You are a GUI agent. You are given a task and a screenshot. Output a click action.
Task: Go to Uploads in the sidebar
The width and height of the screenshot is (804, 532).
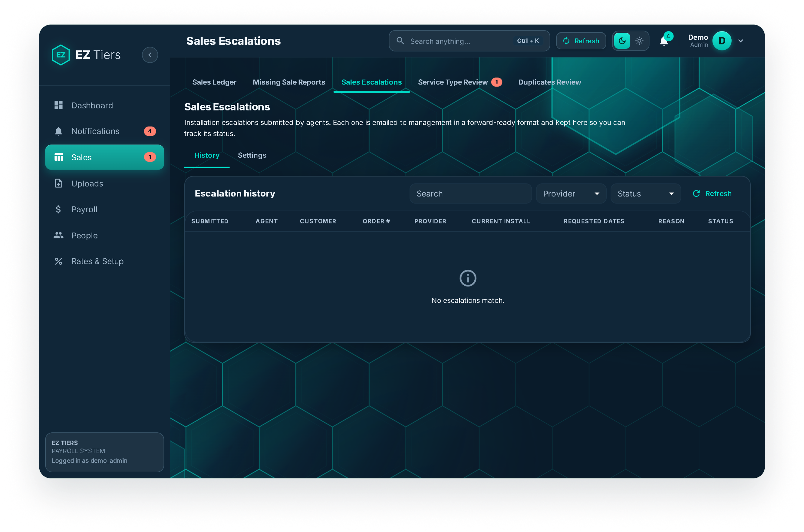click(x=104, y=183)
